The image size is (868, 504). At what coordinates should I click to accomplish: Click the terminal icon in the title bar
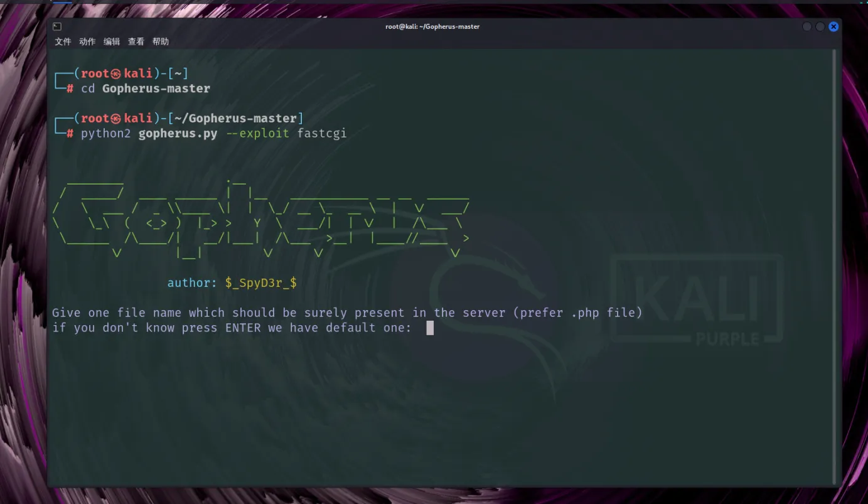57,26
